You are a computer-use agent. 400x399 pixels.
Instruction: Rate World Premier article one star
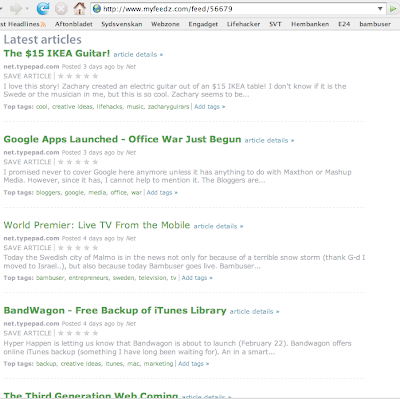(61, 248)
